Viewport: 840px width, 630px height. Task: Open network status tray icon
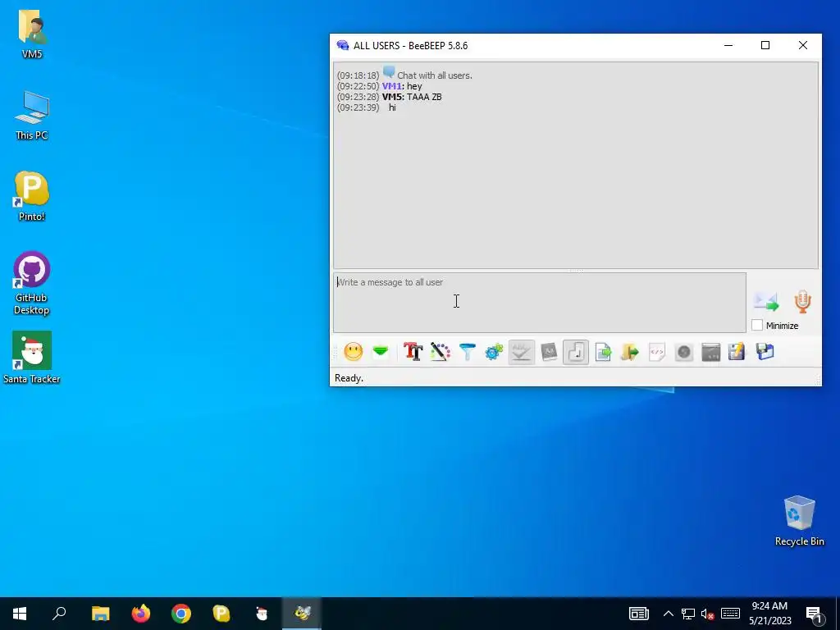click(x=688, y=614)
